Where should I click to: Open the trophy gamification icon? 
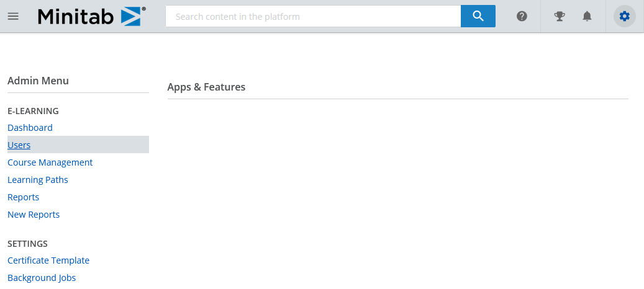[x=560, y=16]
